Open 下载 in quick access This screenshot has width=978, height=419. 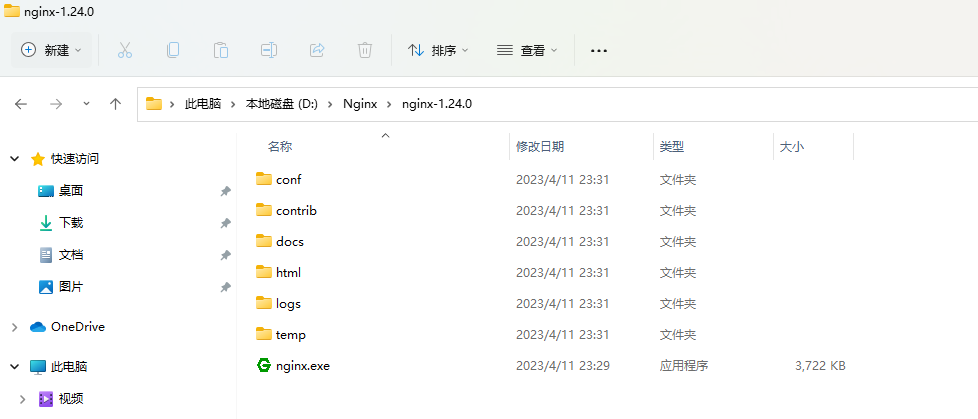(x=71, y=223)
